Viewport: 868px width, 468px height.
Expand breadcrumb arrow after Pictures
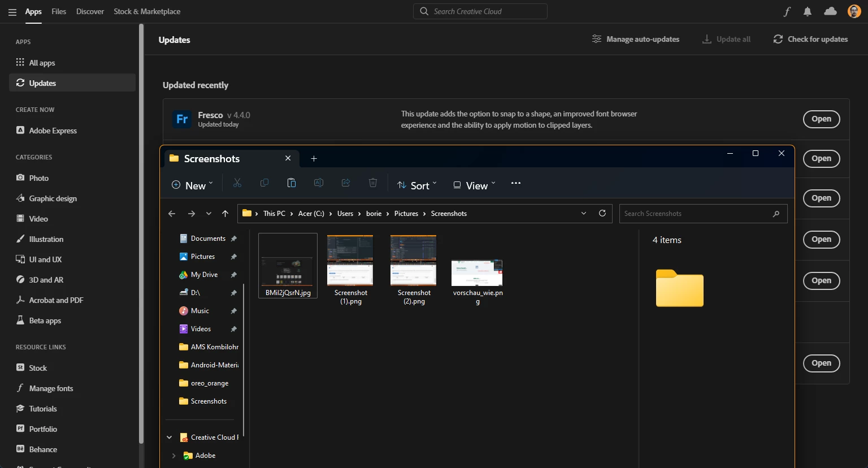[424, 214]
